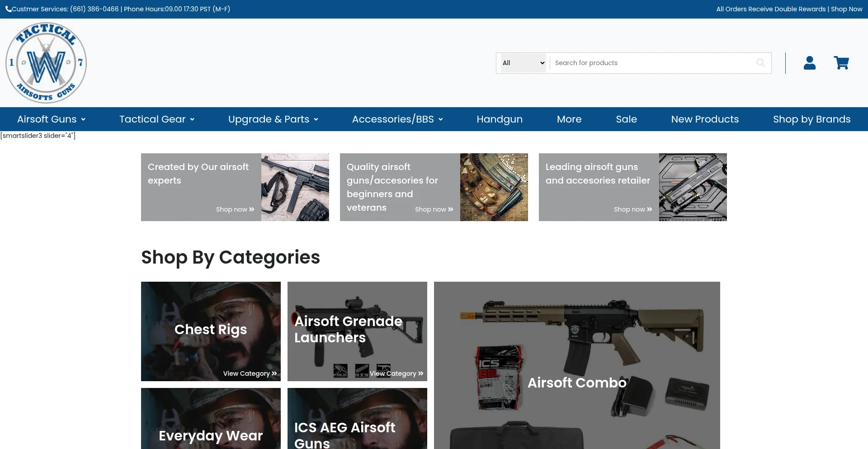Image resolution: width=868 pixels, height=449 pixels.
Task: Go to the Sale page
Action: coord(626,119)
